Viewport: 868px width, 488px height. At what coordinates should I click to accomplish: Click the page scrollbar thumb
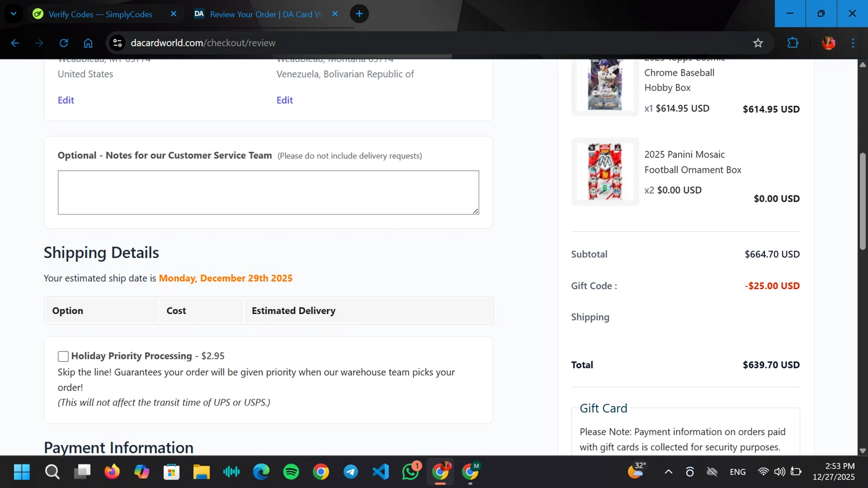(x=863, y=201)
